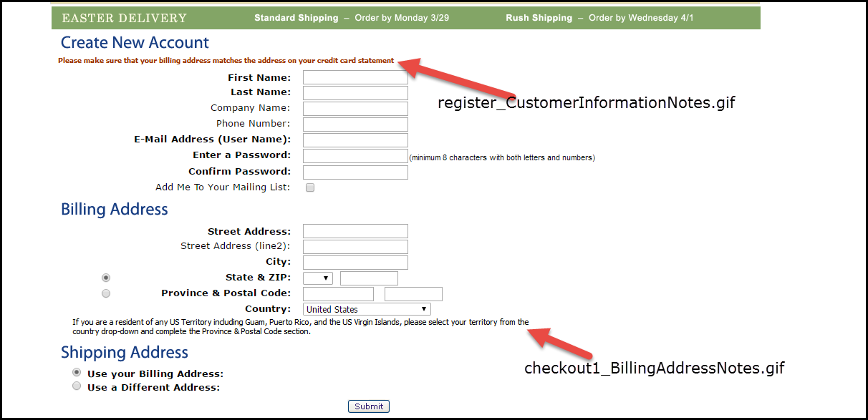Click the City label

pyautogui.click(x=279, y=262)
